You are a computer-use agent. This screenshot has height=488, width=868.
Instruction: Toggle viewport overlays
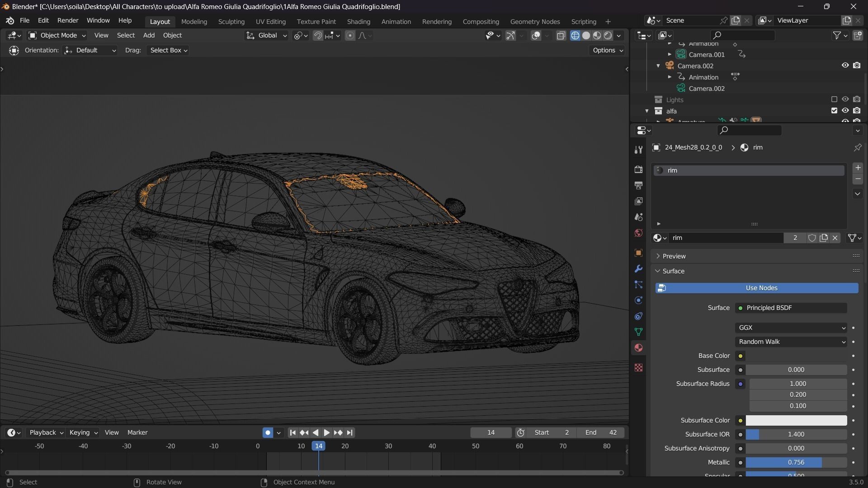(536, 35)
